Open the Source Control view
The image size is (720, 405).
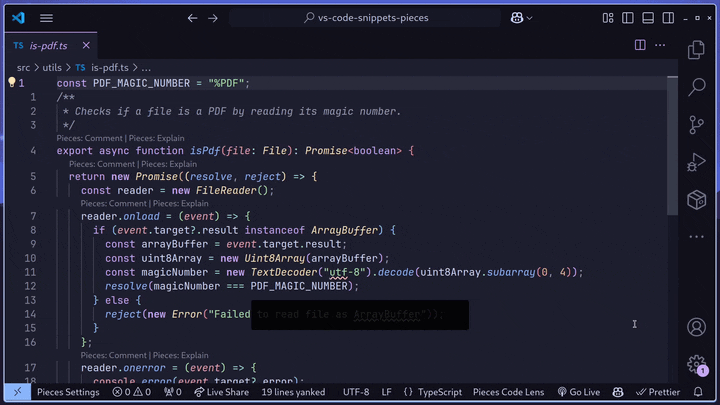[x=697, y=124]
